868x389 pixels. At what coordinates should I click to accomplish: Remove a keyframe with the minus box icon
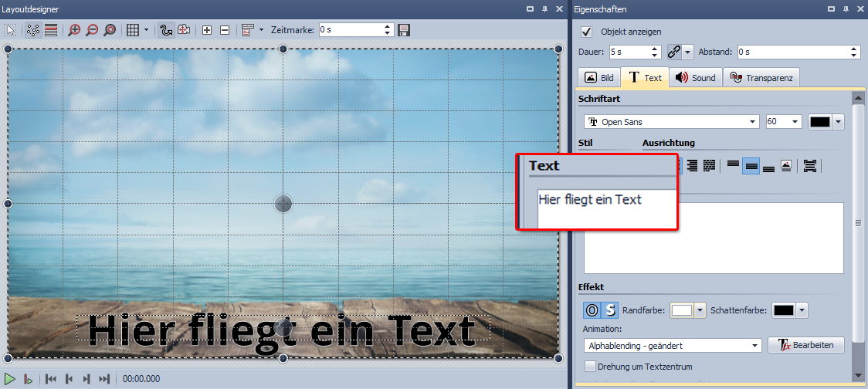(x=225, y=30)
